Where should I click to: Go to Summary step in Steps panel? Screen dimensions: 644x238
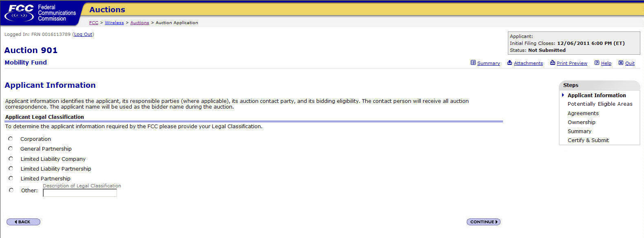tap(580, 131)
